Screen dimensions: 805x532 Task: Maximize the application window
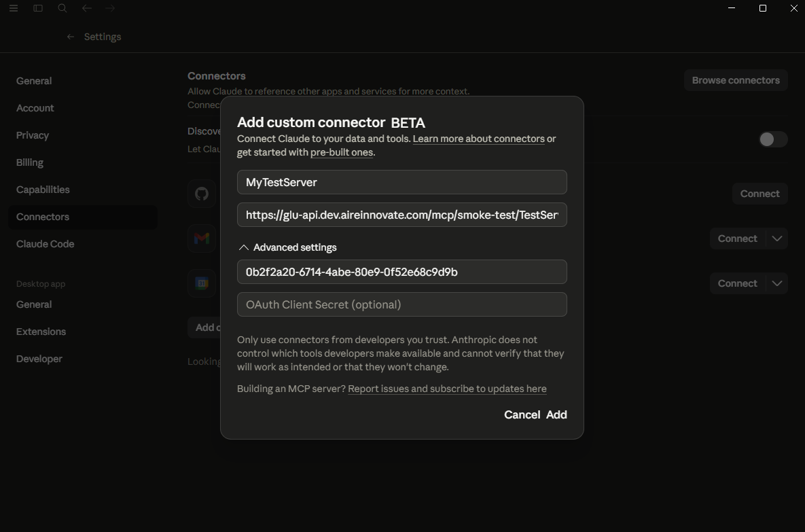pyautogui.click(x=763, y=8)
